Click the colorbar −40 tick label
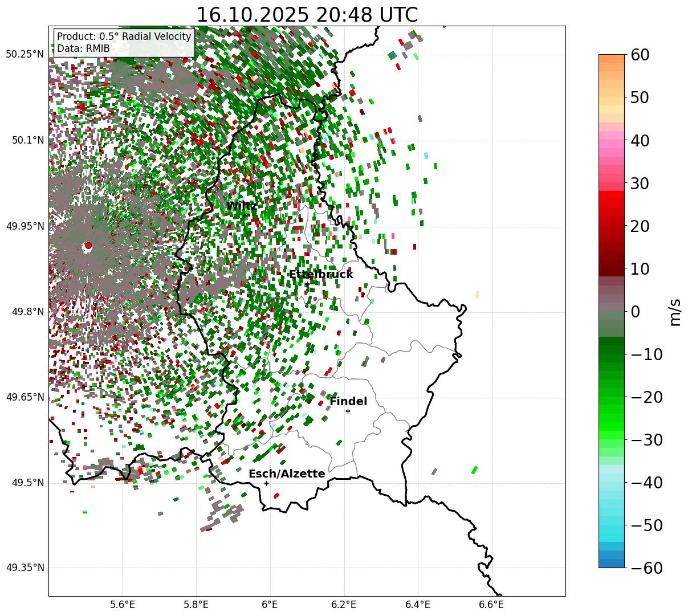The width and height of the screenshot is (688, 616). coord(646,483)
